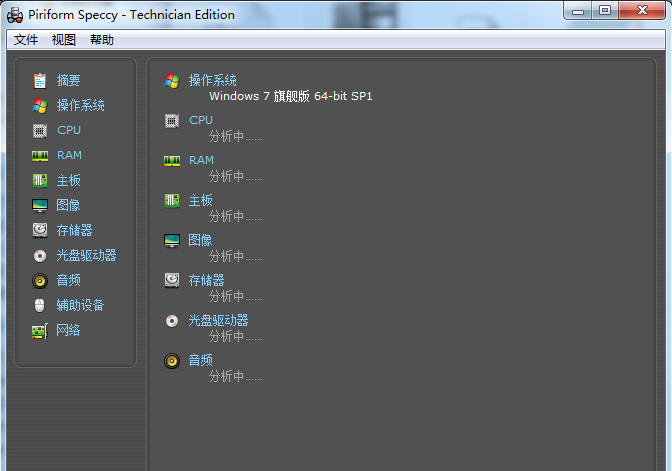
Task: Open the CPU heading link in summary
Action: pyautogui.click(x=201, y=120)
